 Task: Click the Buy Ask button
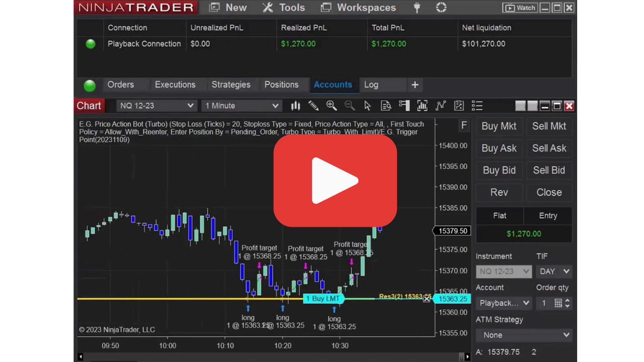point(499,148)
